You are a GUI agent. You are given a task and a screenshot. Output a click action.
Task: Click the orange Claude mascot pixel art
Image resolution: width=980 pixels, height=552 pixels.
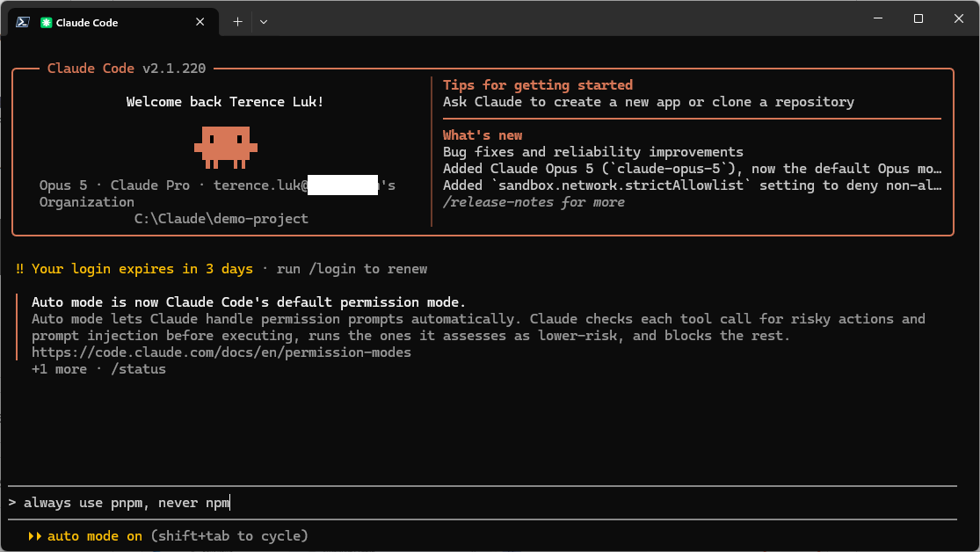point(226,148)
